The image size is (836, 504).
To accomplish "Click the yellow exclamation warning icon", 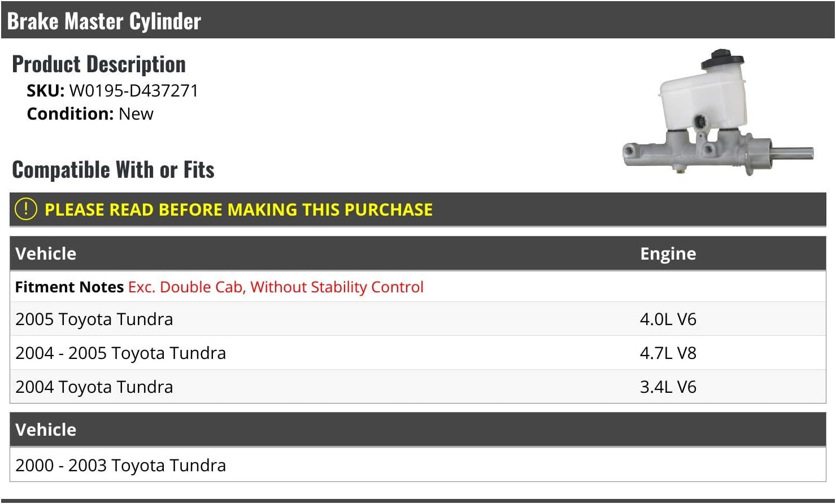I will click(26, 209).
